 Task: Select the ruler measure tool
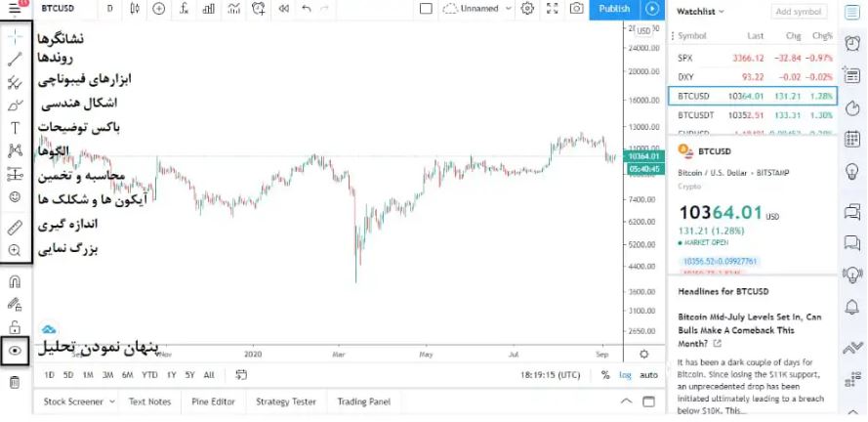pyautogui.click(x=15, y=227)
